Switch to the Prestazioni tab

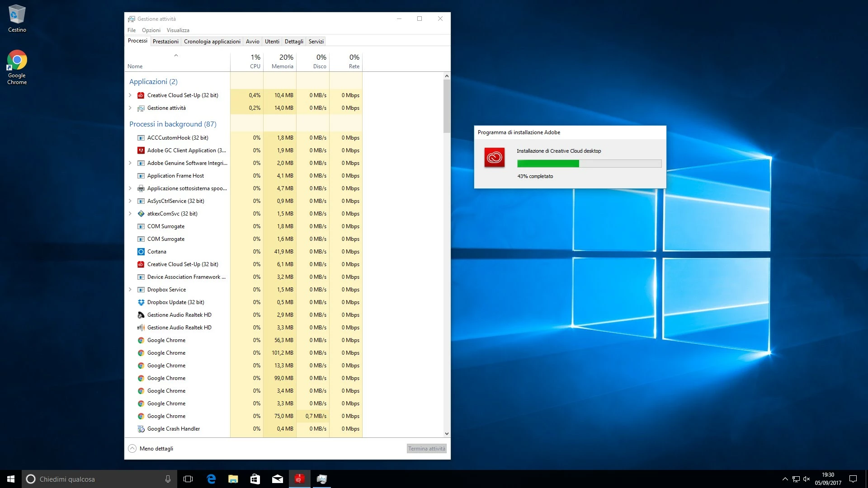point(165,42)
